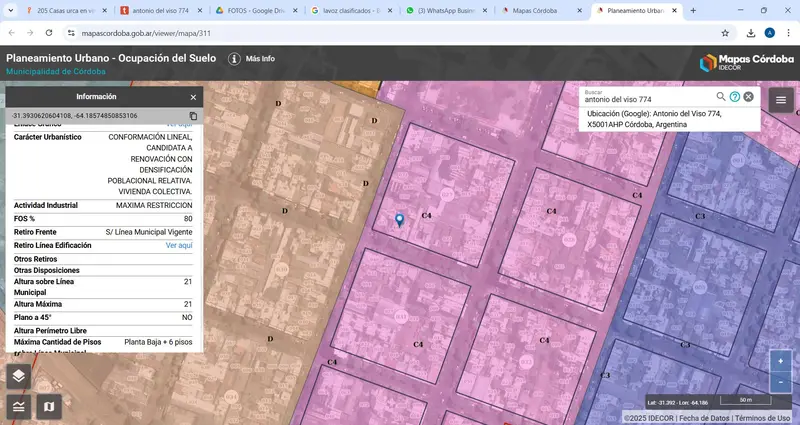Click the Más Info info icon
The image size is (800, 425).
click(234, 59)
